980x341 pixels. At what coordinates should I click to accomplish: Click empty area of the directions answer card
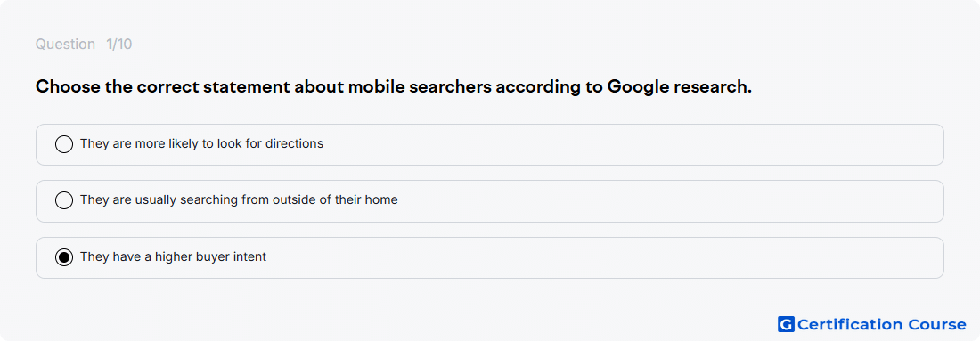625,144
